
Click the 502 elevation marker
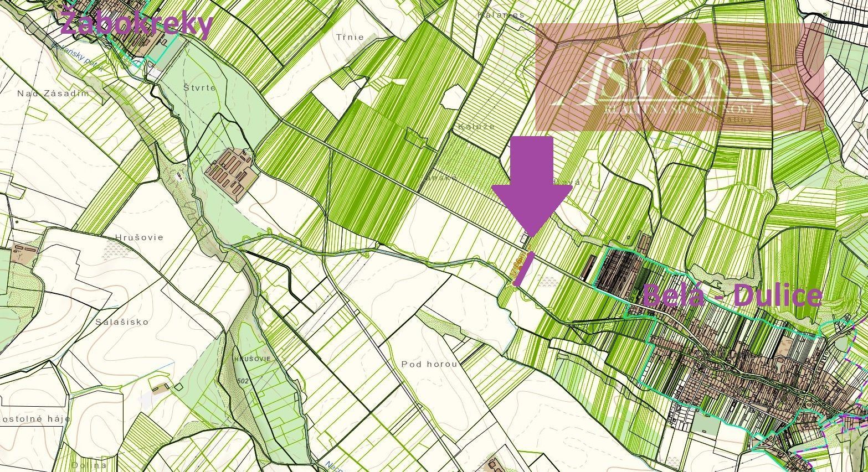pyautogui.click(x=242, y=381)
